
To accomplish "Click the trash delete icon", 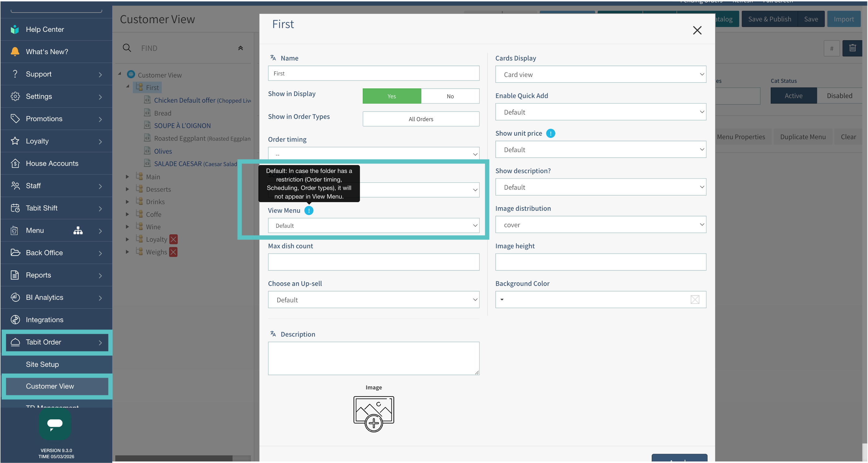I will pos(853,48).
